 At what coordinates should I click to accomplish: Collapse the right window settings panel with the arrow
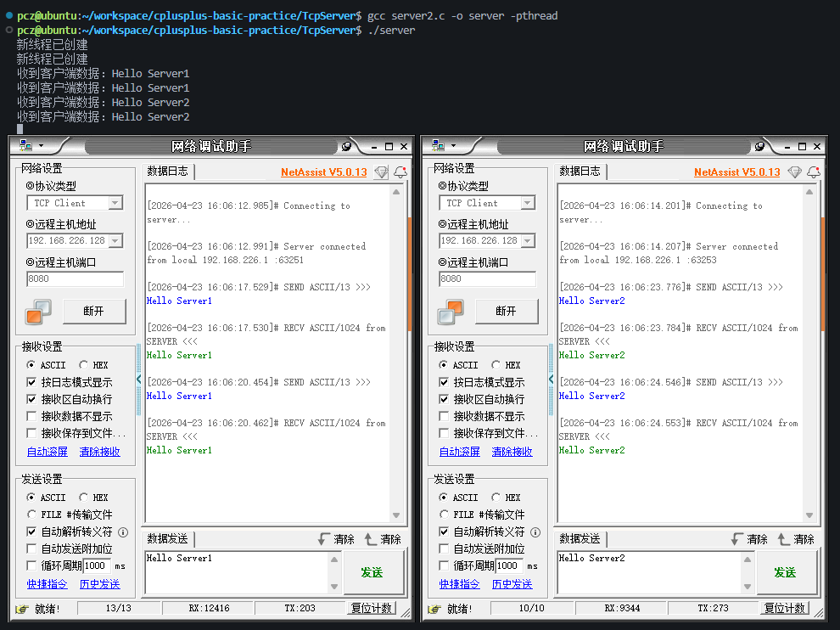click(x=552, y=379)
